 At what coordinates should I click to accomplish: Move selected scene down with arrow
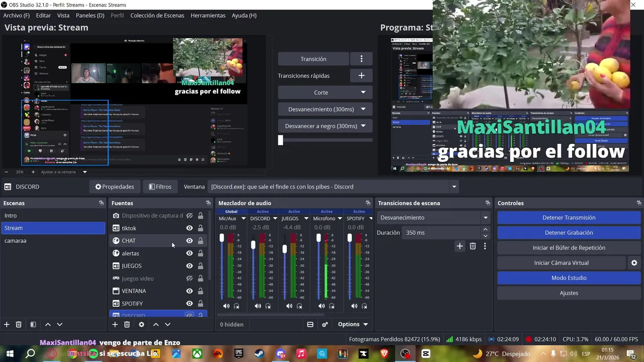[x=59, y=324]
